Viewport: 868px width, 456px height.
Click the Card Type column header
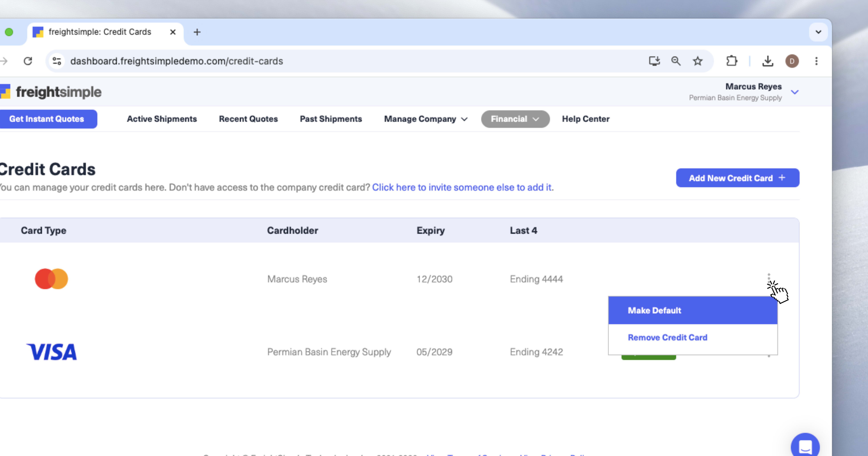pyautogui.click(x=43, y=230)
